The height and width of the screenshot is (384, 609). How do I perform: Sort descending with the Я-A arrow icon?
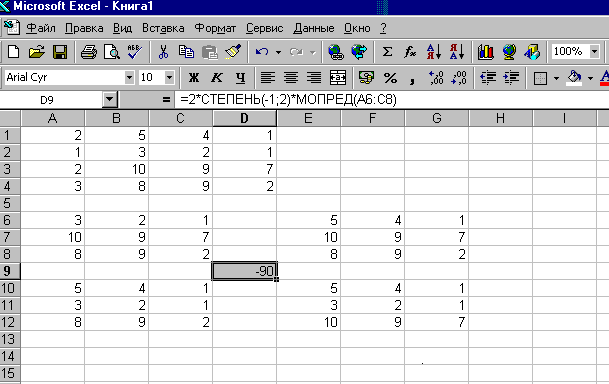[x=457, y=52]
